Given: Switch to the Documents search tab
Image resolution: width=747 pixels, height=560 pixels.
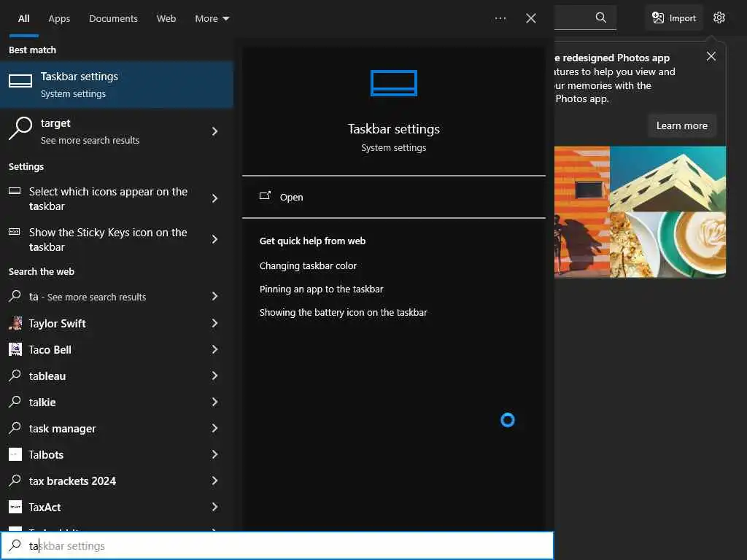Looking at the screenshot, I should [113, 18].
